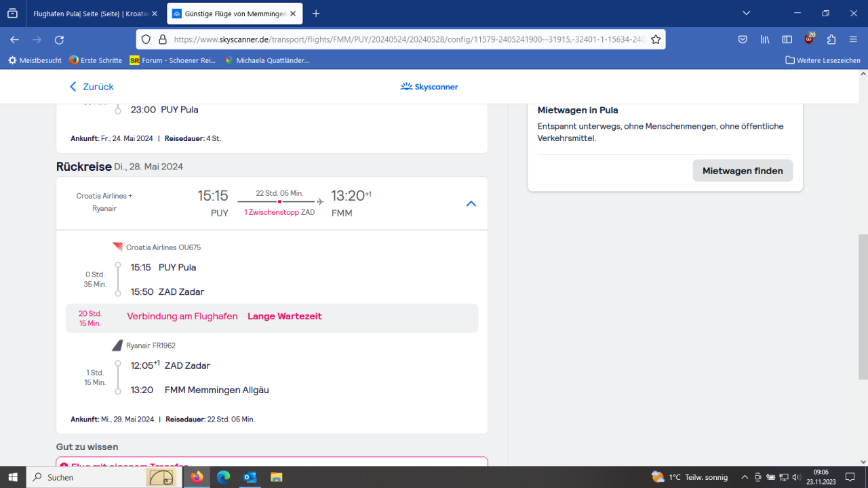Viewport: 868px width, 488px height.
Task: Open the extensions puzzle icon
Action: tap(831, 39)
